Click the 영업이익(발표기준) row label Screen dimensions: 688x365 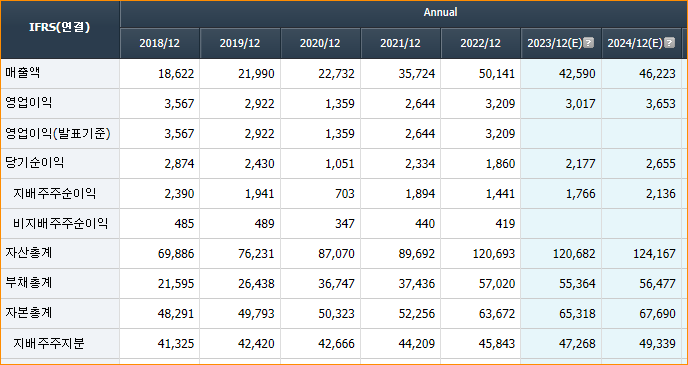tap(58, 133)
